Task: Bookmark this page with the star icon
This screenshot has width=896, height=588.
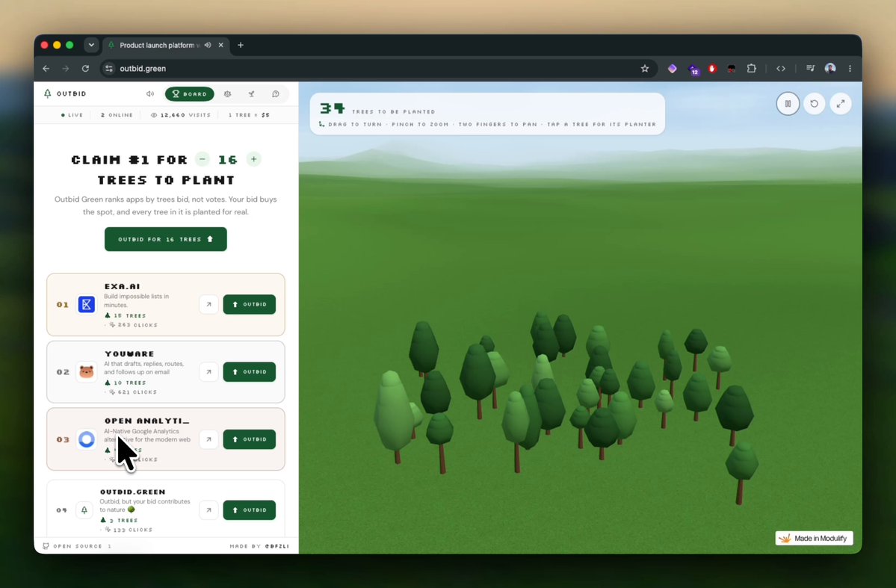Action: point(645,69)
